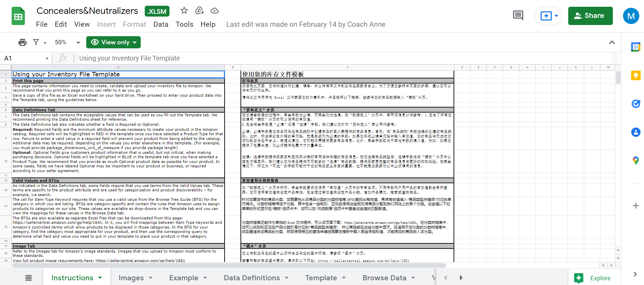
Task: Open the all sheets list icon
Action: [28, 278]
